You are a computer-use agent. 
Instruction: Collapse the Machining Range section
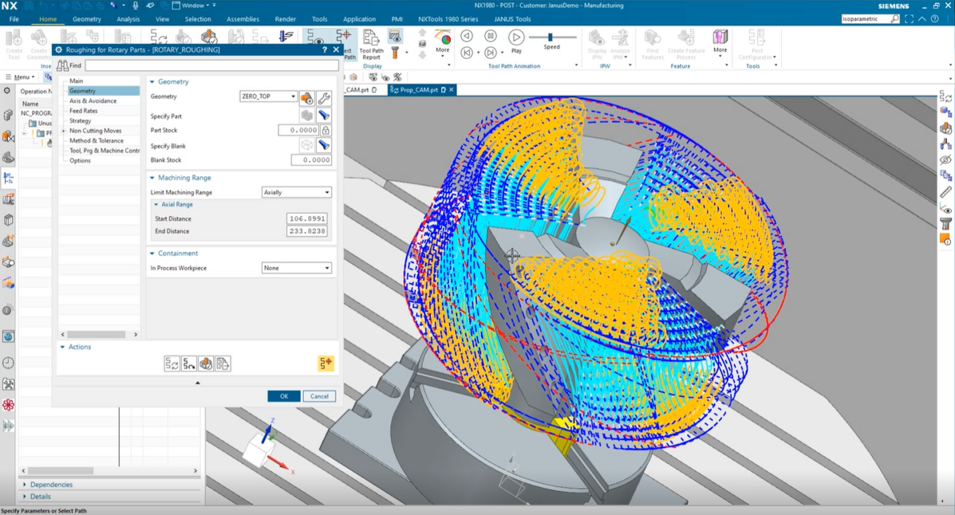click(x=152, y=178)
